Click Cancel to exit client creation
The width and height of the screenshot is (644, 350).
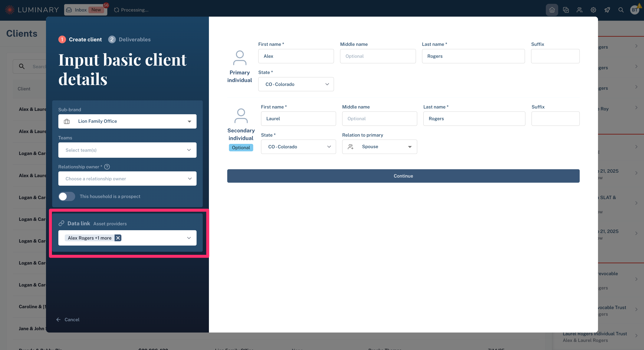(68, 320)
